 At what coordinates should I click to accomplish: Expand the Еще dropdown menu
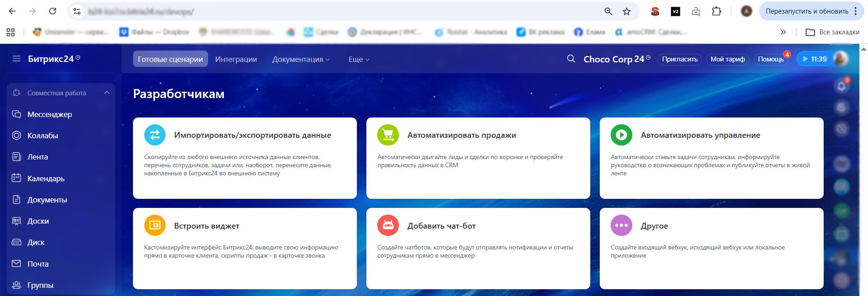(359, 59)
